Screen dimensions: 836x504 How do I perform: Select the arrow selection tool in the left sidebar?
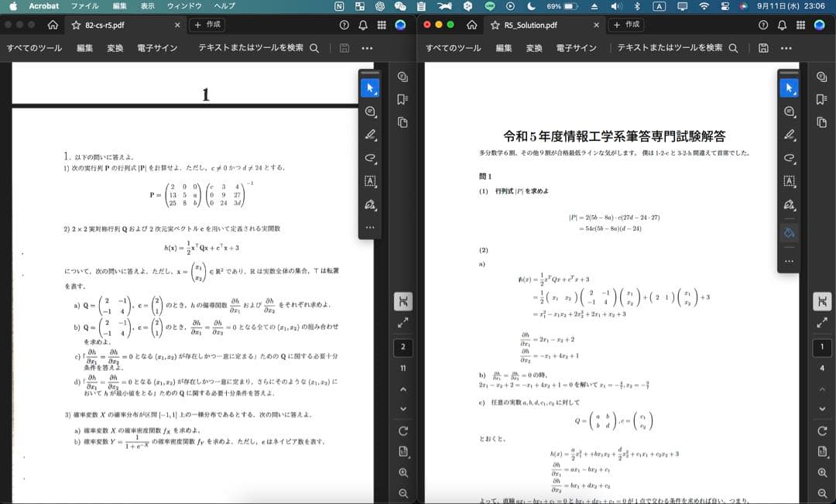point(370,87)
